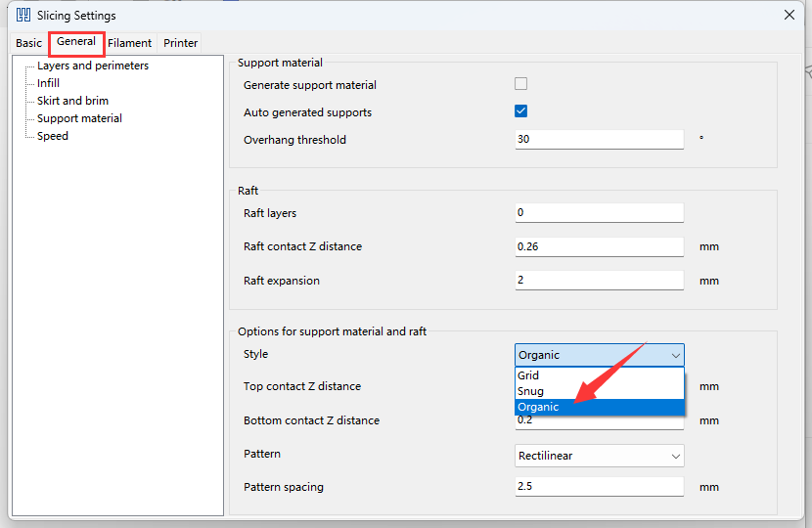This screenshot has height=528, width=812.
Task: Select Snug support style option
Action: tap(530, 391)
